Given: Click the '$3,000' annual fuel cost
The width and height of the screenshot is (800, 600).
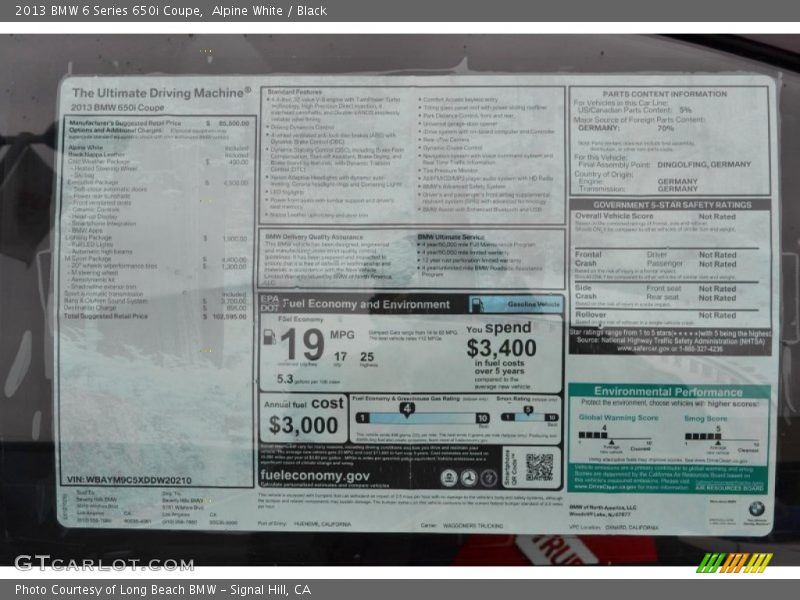Looking at the screenshot, I should coord(303,425).
